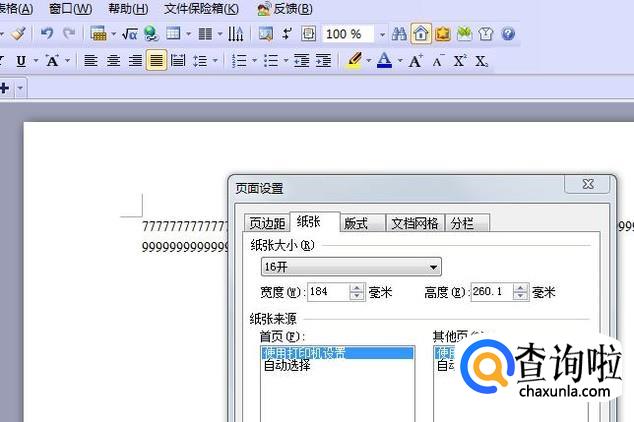Screen dimensions: 634x422
Task: Click the 宽度 width input field
Action: coord(328,291)
